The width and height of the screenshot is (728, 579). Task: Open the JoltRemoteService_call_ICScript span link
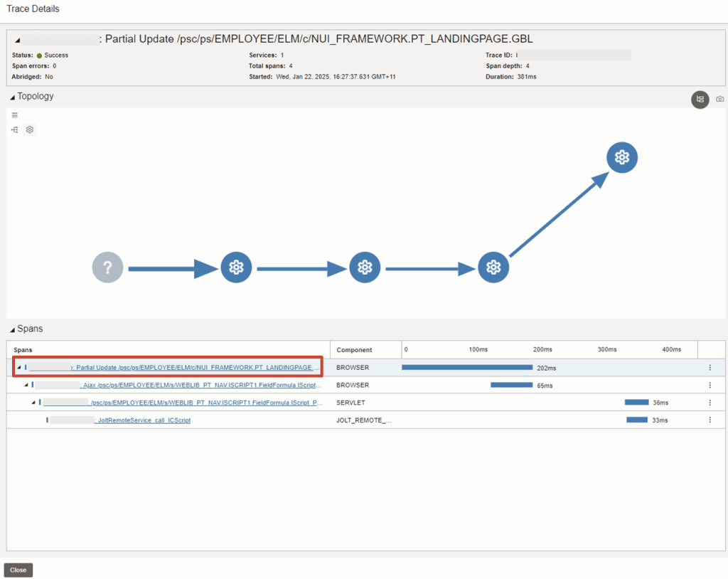(x=143, y=420)
